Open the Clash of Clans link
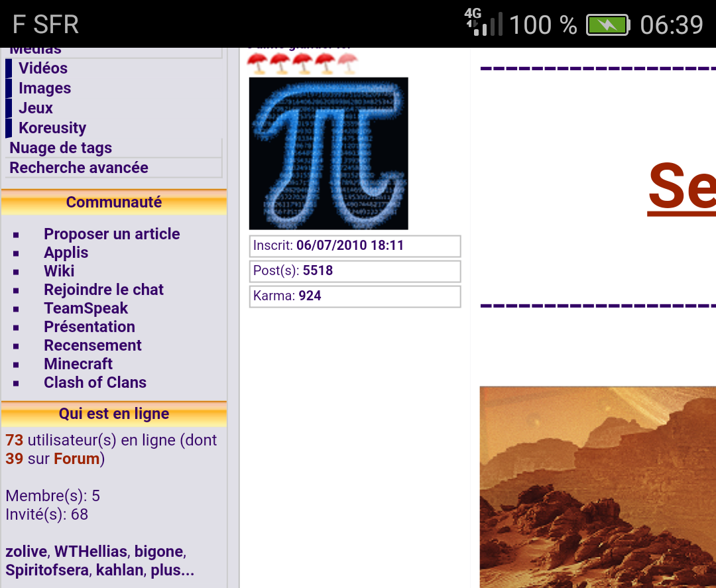This screenshot has height=588, width=716. coord(95,382)
